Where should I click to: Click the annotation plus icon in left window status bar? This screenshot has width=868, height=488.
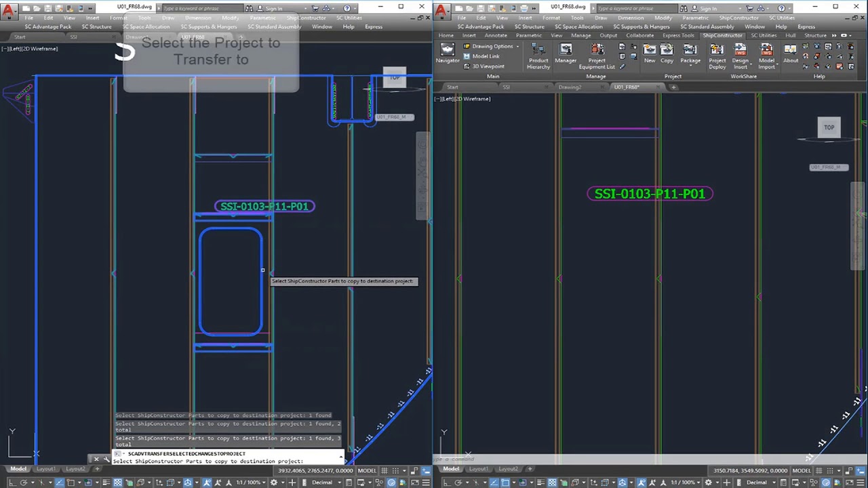point(292,483)
